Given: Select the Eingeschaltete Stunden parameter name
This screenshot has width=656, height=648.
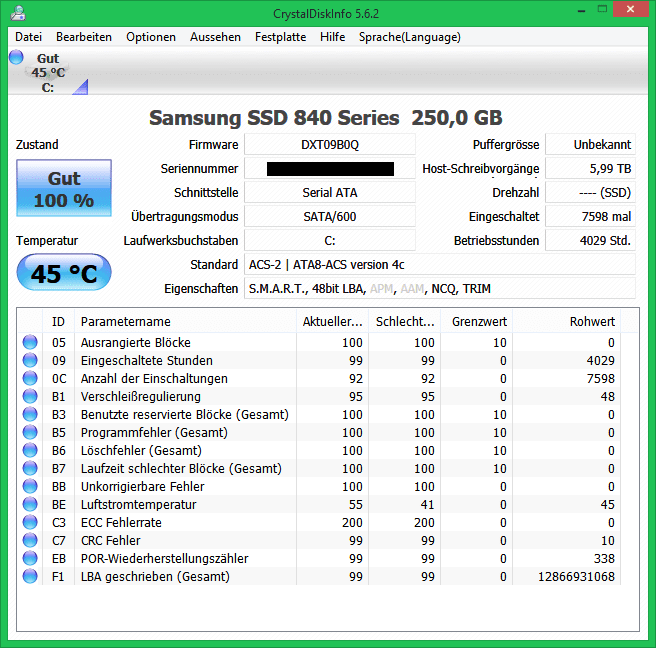Looking at the screenshot, I should 146,361.
